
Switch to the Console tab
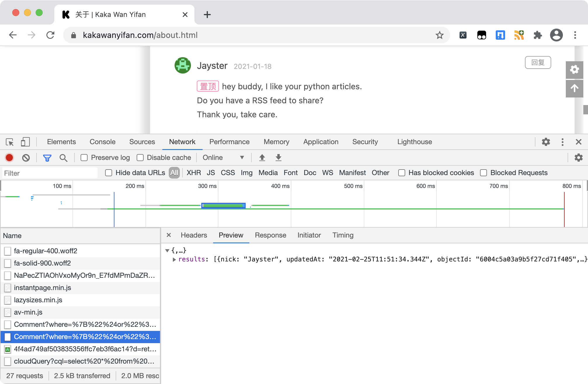[102, 142]
